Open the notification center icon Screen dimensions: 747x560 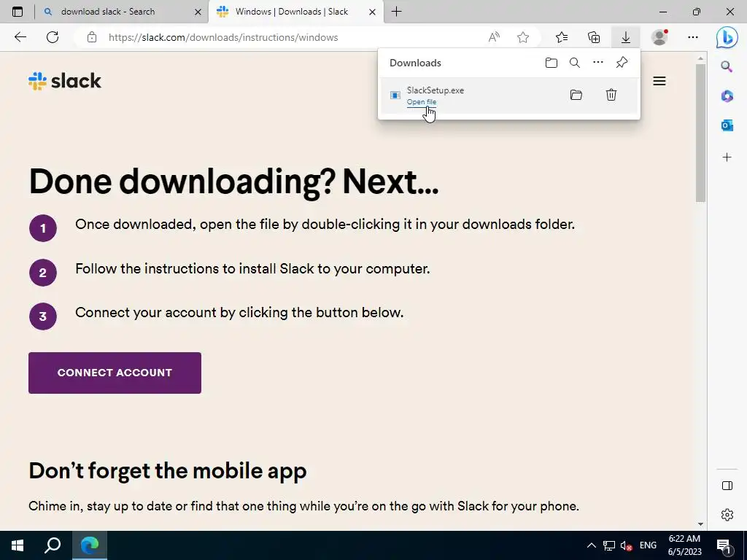click(724, 545)
